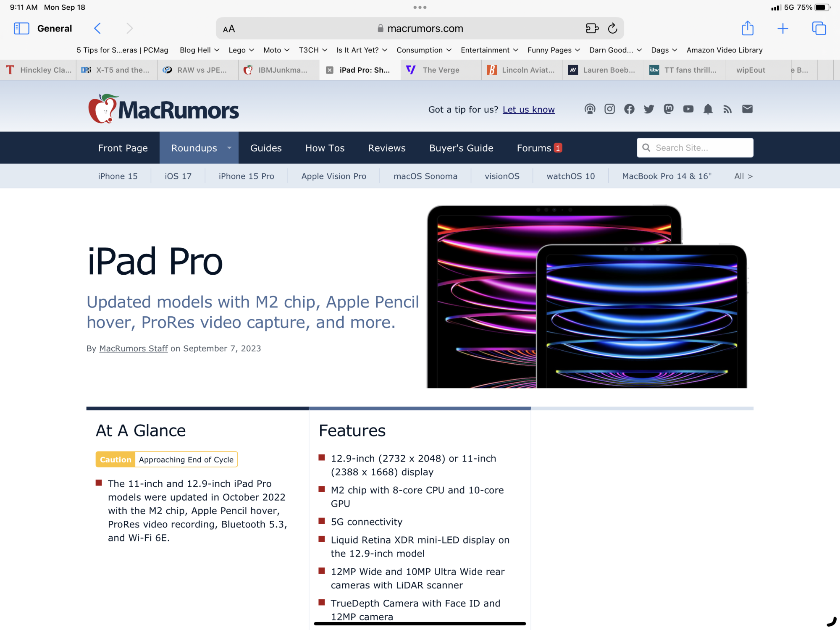
Task: Show tab overview icon
Action: (x=819, y=29)
